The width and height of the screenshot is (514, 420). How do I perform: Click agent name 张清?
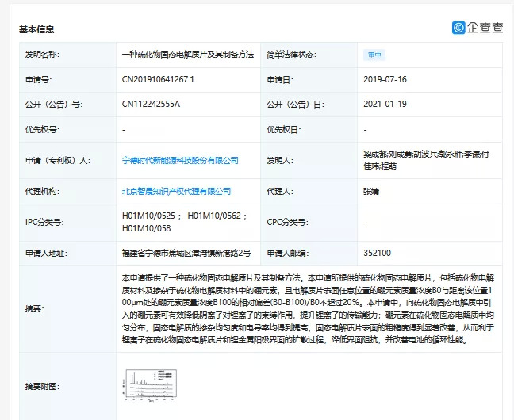point(371,191)
